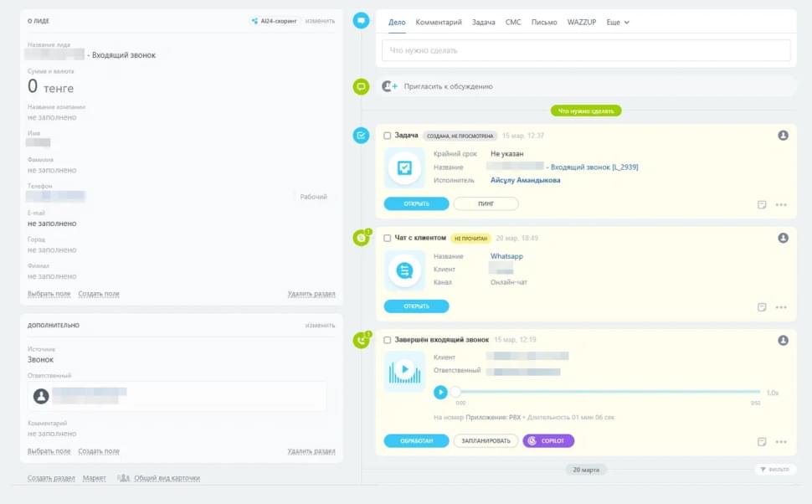Click изменить in Дополнительно section

coord(320,326)
